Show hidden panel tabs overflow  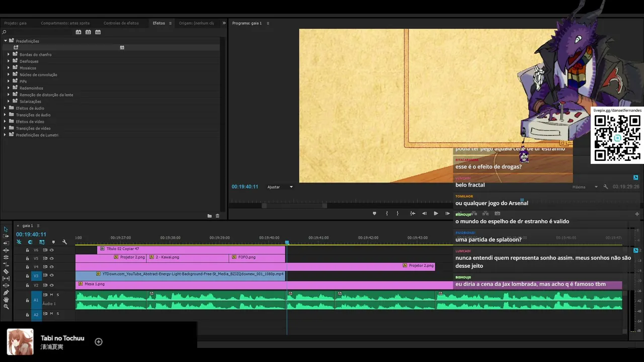224,23
